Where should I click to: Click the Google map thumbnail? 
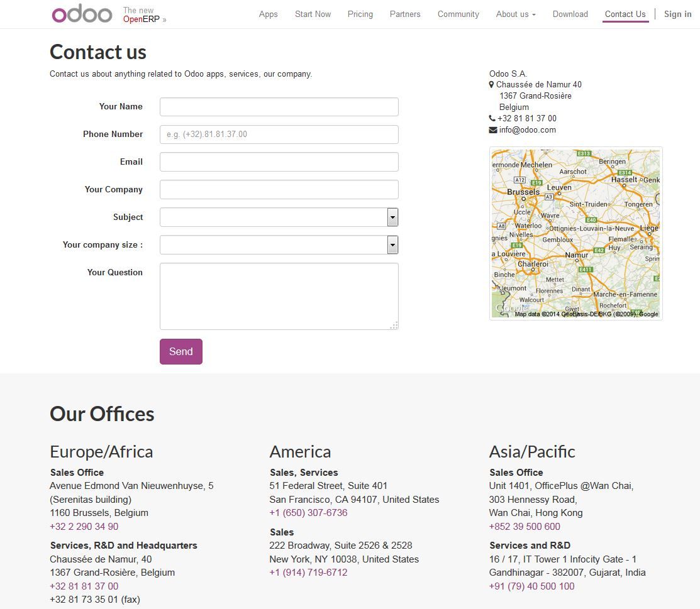(x=576, y=233)
